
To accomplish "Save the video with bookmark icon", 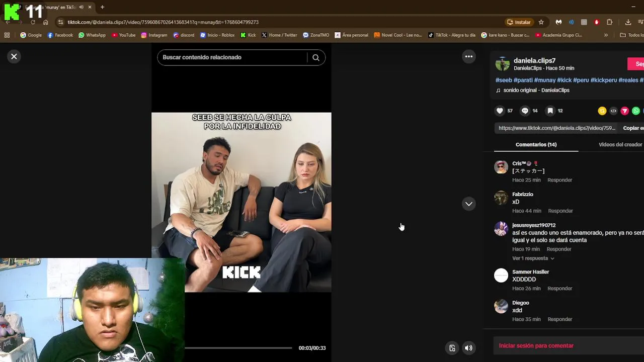I will 550,111.
